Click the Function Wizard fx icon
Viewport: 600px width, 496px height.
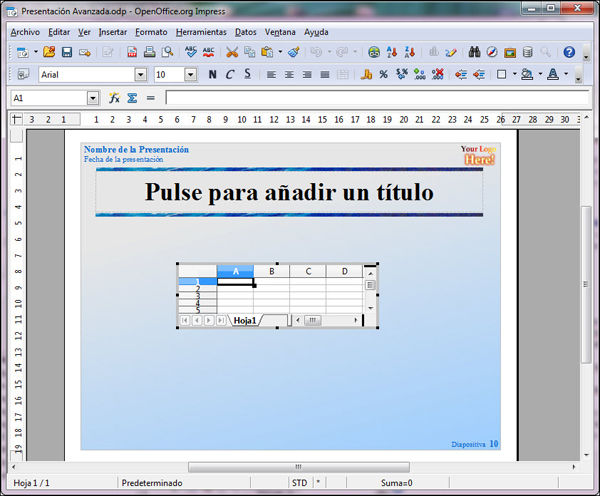[x=115, y=98]
